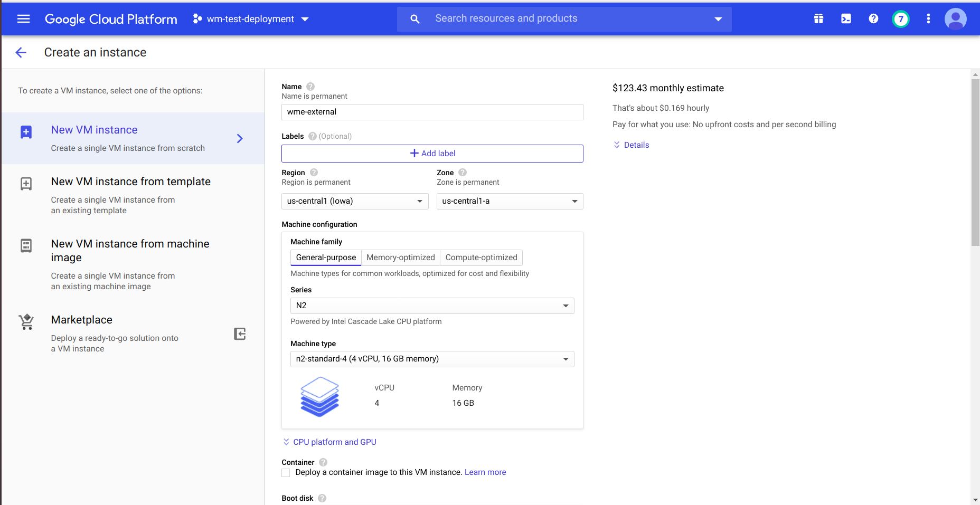
Task: Click the help icon next to Name
Action: (x=310, y=87)
